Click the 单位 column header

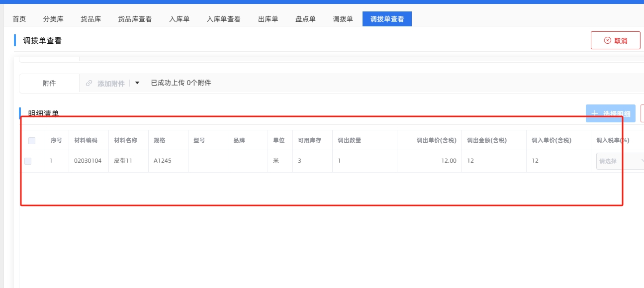click(278, 140)
